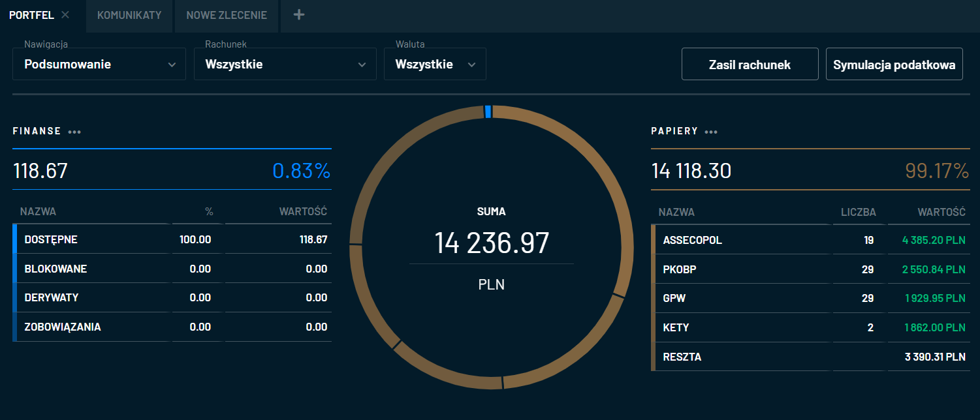Open PAPIERY three-dots options menu
Viewport: 980px width, 420px height.
[711, 132]
